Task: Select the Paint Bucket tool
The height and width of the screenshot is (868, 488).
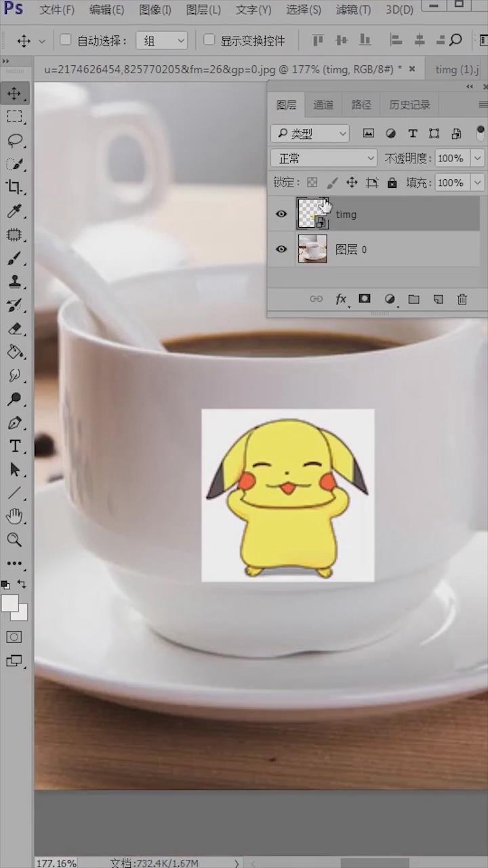Action: click(x=14, y=352)
